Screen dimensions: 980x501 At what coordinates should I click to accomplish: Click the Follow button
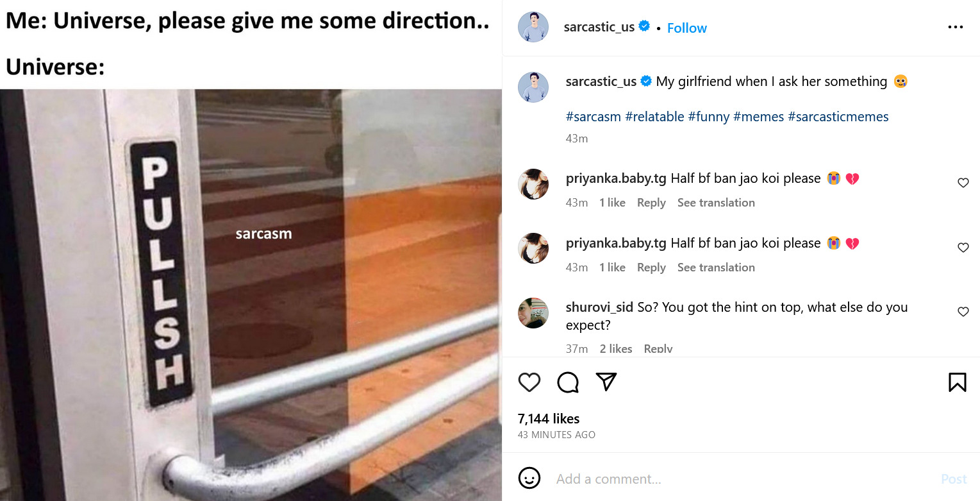click(x=686, y=28)
